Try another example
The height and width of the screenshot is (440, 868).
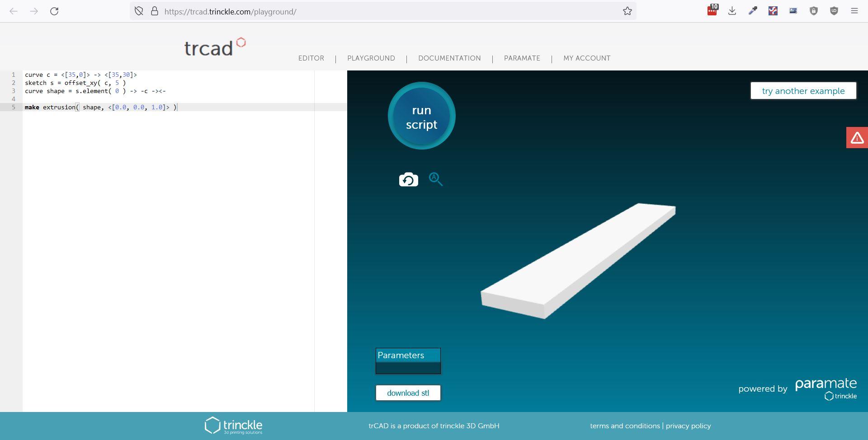click(x=803, y=90)
